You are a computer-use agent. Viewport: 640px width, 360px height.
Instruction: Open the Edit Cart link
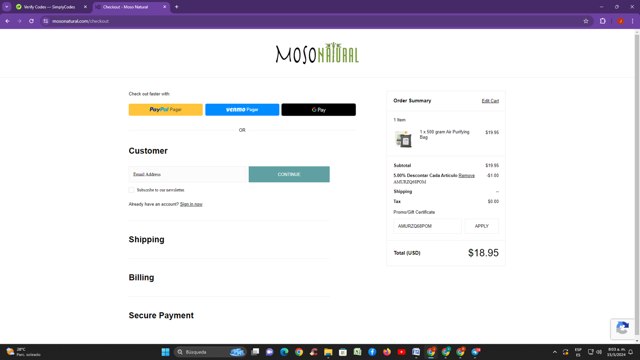pos(490,101)
